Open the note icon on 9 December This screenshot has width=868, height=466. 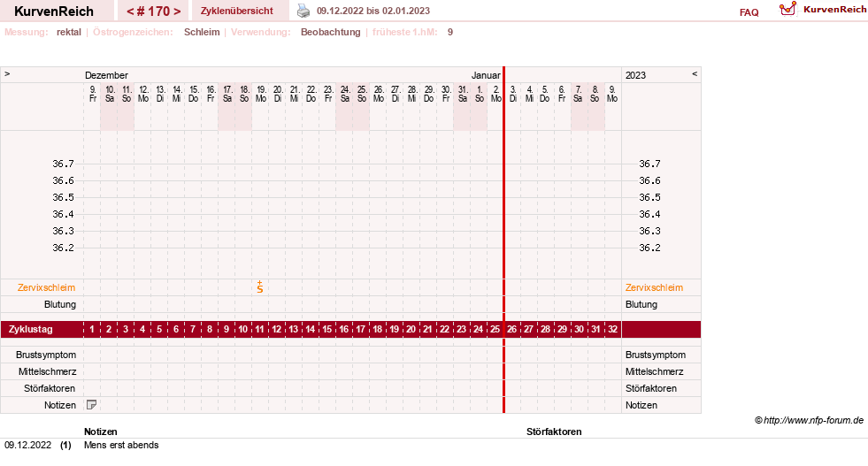pyautogui.click(x=92, y=405)
